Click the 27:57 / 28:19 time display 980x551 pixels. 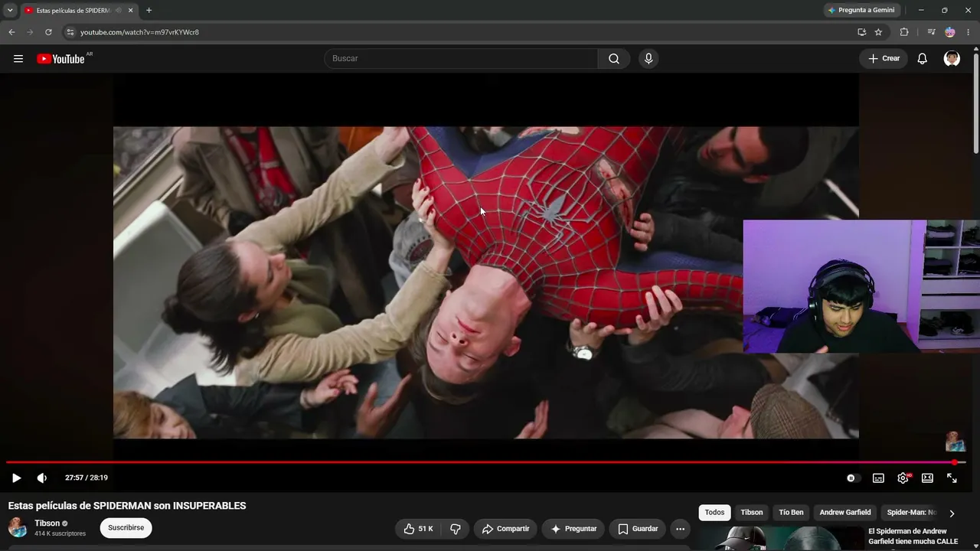pyautogui.click(x=87, y=478)
